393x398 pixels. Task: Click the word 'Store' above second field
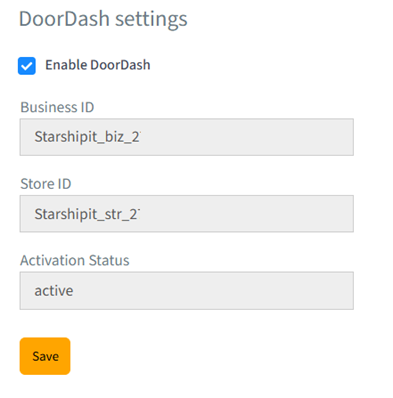tap(37, 184)
